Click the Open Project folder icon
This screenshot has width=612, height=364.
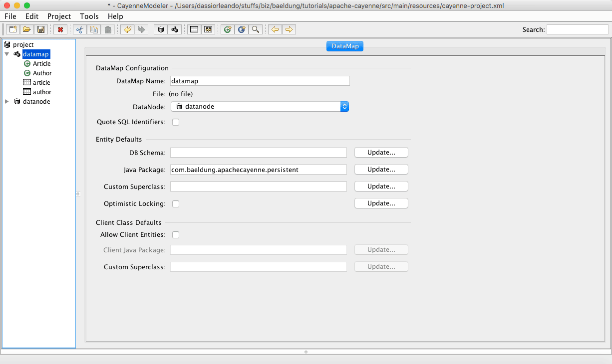(x=27, y=30)
